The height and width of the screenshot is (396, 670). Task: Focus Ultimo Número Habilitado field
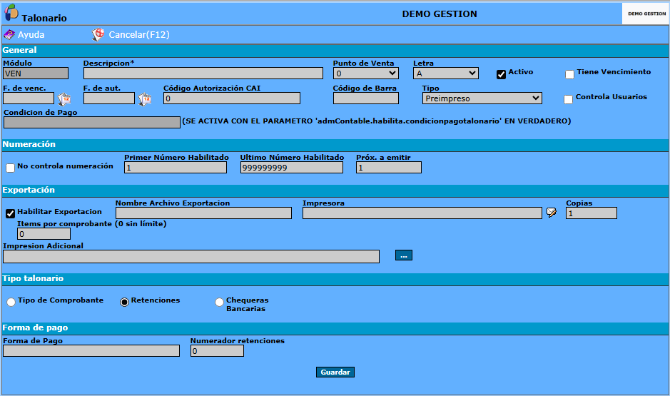pos(291,167)
